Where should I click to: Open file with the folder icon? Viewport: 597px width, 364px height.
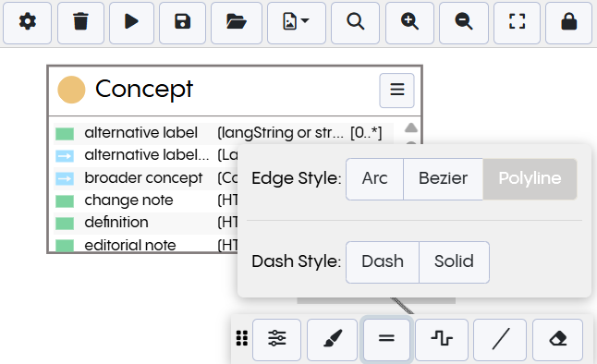(237, 23)
